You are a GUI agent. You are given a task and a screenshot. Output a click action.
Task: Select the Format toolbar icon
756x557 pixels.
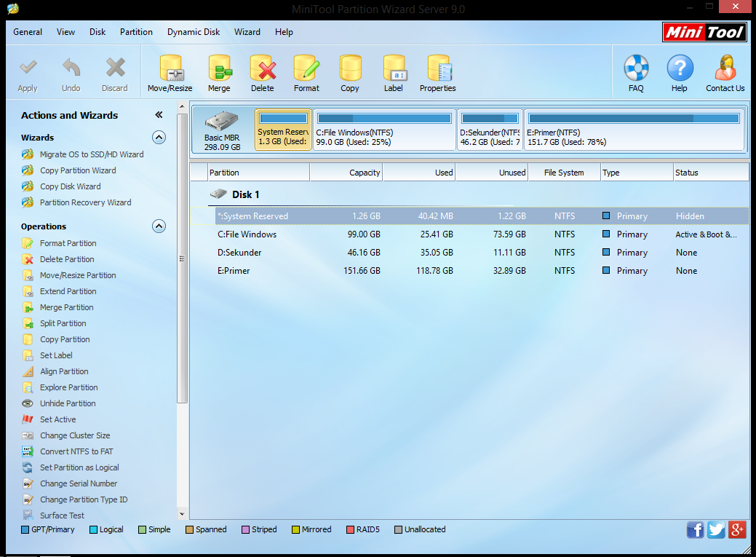tap(306, 73)
